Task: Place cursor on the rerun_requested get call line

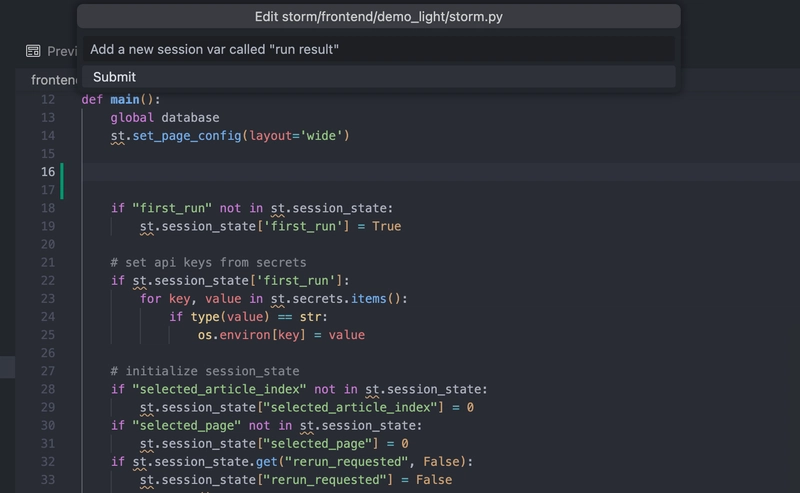Action: point(292,461)
